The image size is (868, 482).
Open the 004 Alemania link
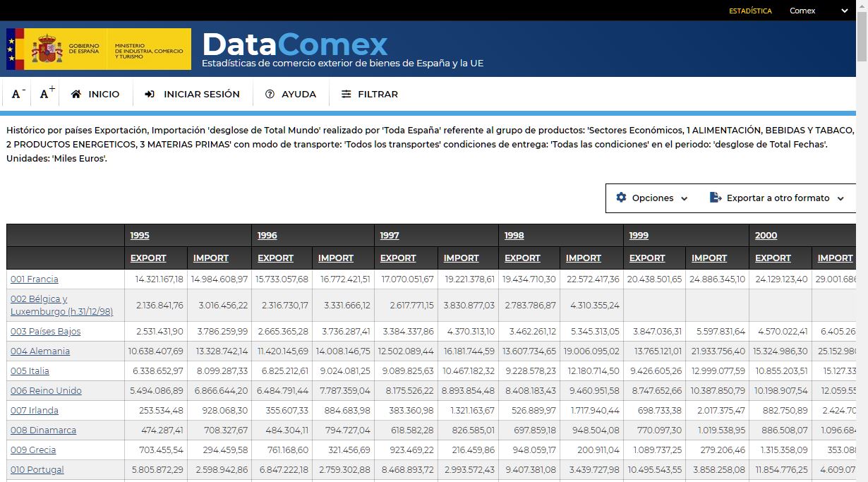tap(40, 351)
